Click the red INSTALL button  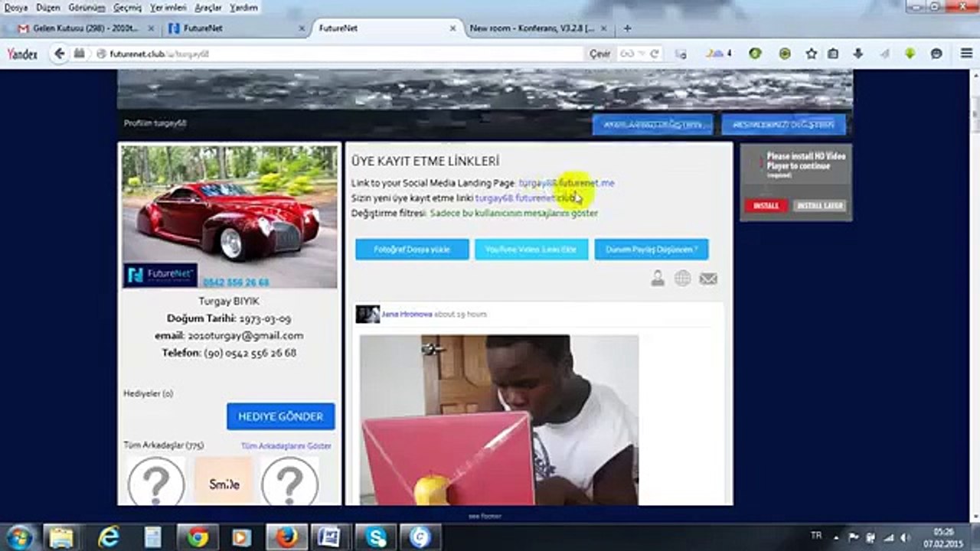(x=766, y=206)
